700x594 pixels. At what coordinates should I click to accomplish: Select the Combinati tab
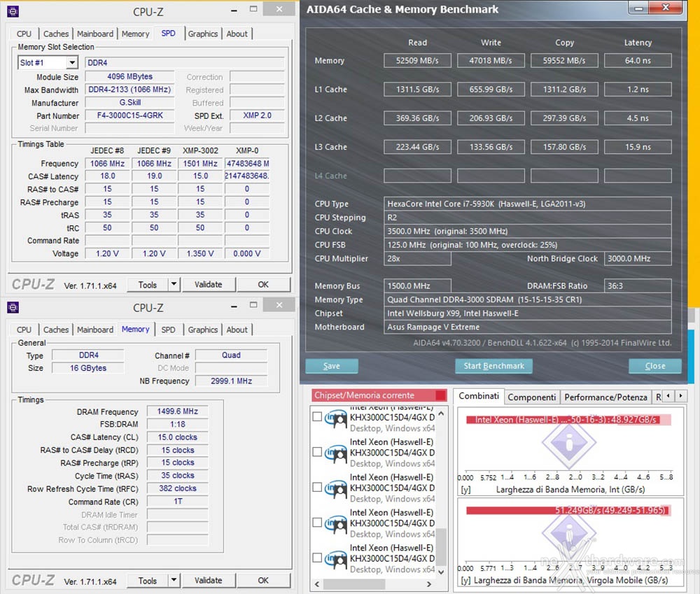(479, 396)
